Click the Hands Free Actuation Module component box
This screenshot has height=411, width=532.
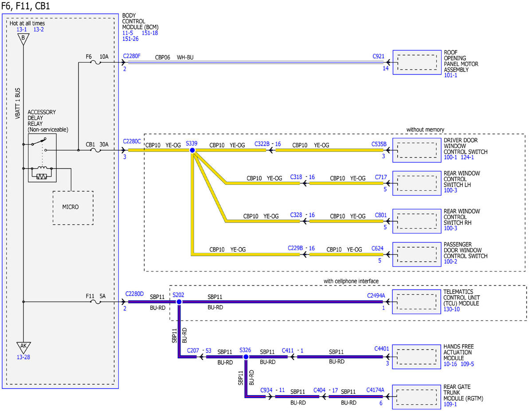(x=417, y=357)
